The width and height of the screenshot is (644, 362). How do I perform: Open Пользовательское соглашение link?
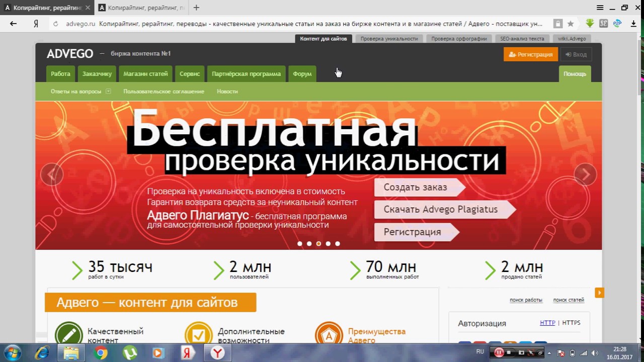(x=164, y=92)
